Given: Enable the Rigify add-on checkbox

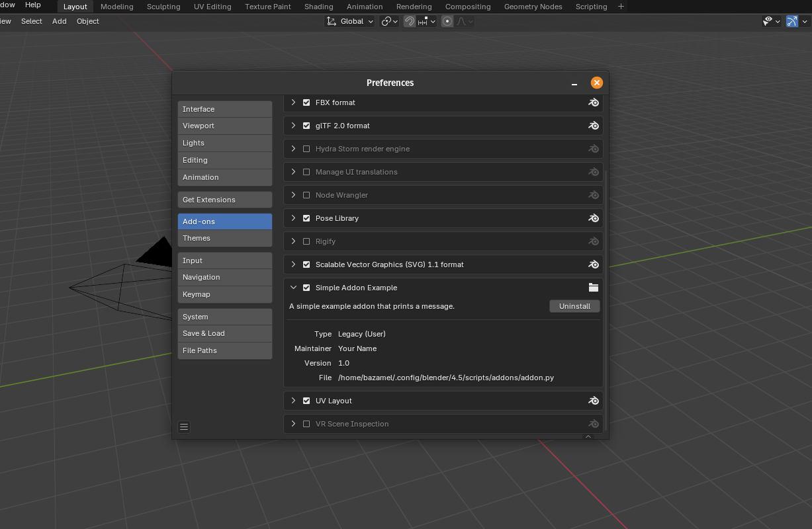Looking at the screenshot, I should (306, 241).
